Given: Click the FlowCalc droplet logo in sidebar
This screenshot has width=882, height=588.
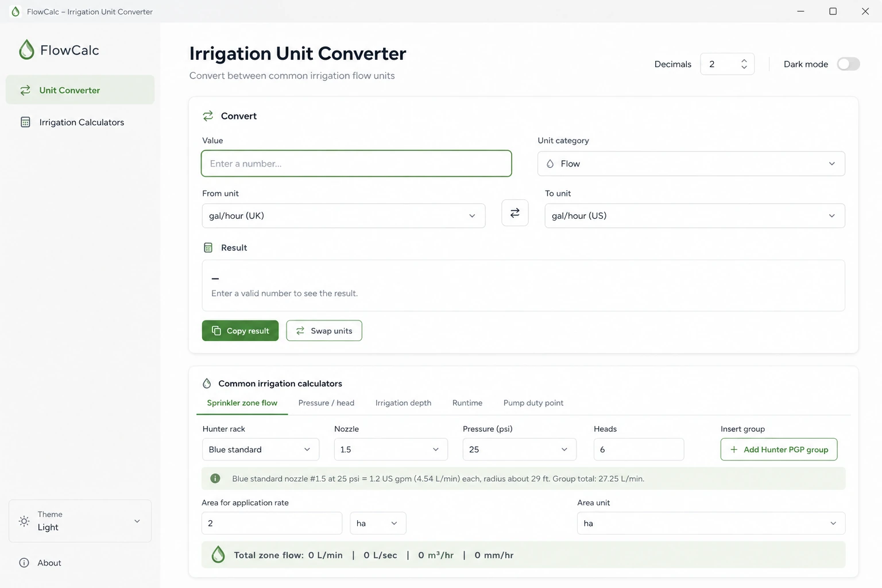Looking at the screenshot, I should click(x=26, y=50).
